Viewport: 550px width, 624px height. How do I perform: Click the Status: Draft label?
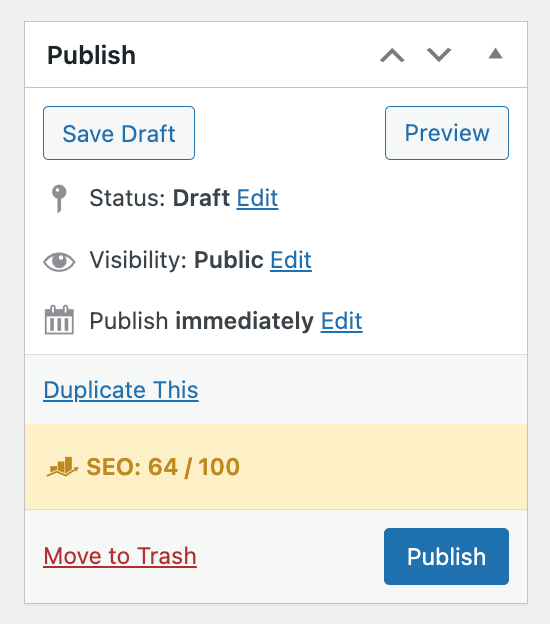click(x=160, y=198)
